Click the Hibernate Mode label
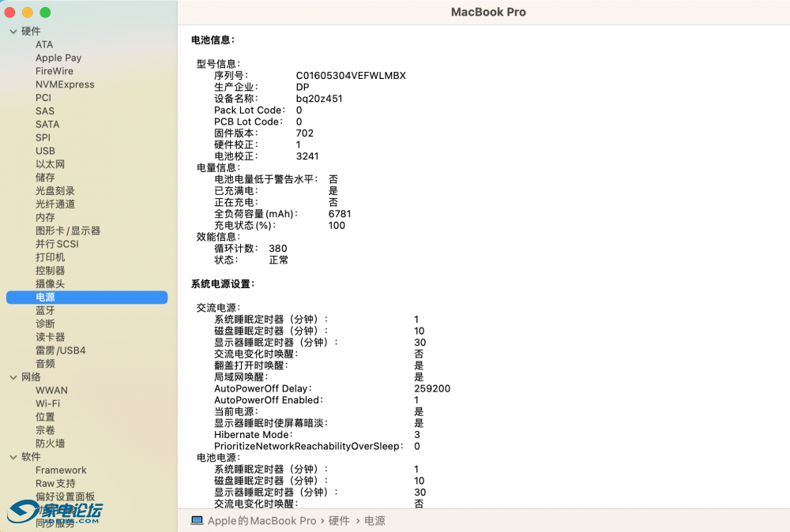The height and width of the screenshot is (532, 790). 254,435
